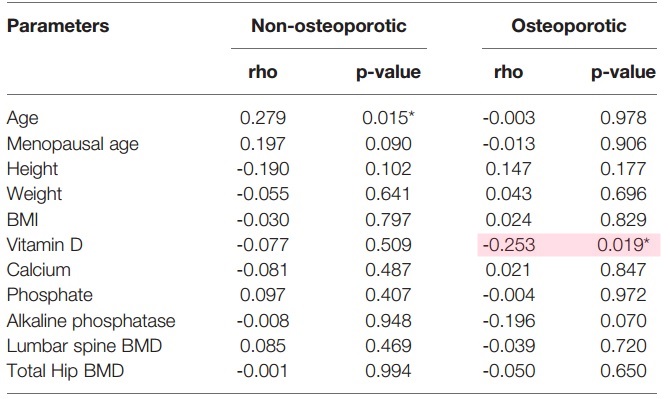Click the Lumbar spine BMD label

coord(85,346)
